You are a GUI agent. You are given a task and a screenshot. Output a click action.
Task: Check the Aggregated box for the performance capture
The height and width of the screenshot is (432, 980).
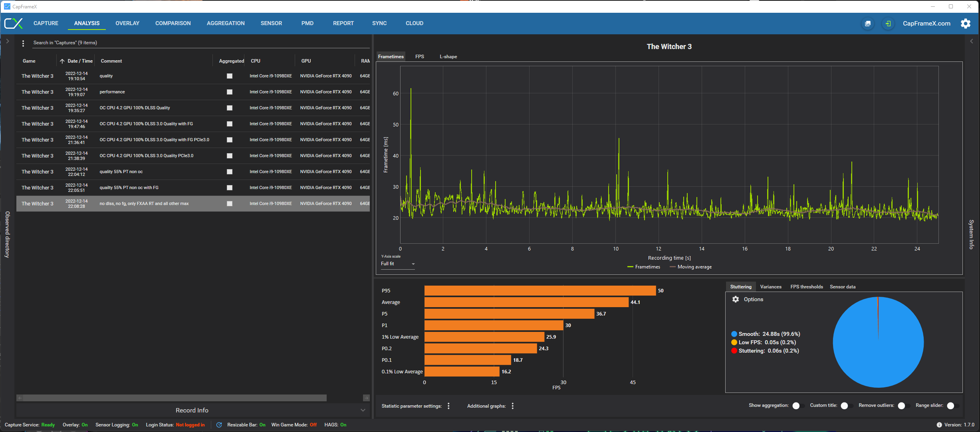[230, 92]
